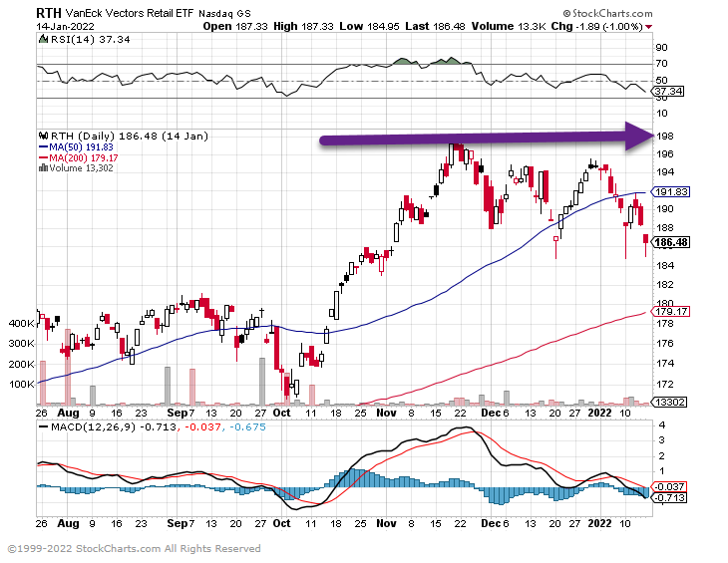The image size is (728, 563).
Task: Click the MA(200) 179.17 legend entry
Action: click(x=83, y=157)
